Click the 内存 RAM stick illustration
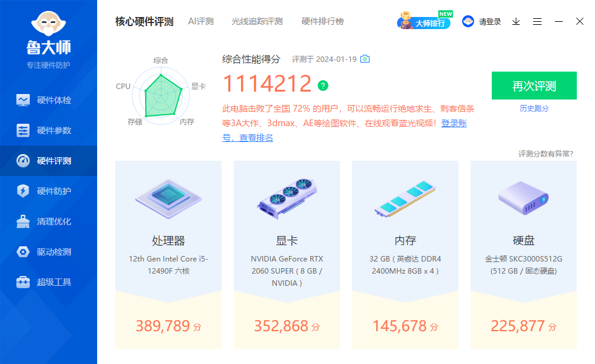595x364 pixels. click(405, 199)
